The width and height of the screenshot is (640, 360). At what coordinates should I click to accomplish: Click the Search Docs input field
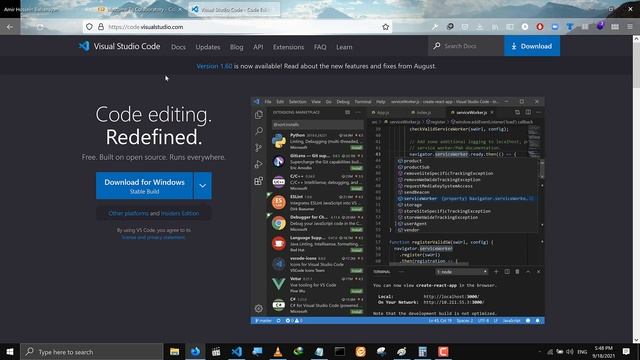click(466, 46)
